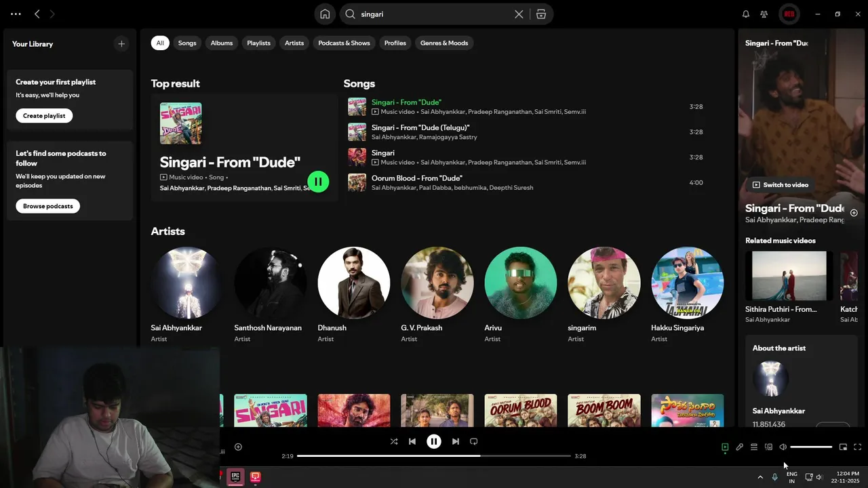
Task: Add Singari to playlist in right panel
Action: point(854,213)
